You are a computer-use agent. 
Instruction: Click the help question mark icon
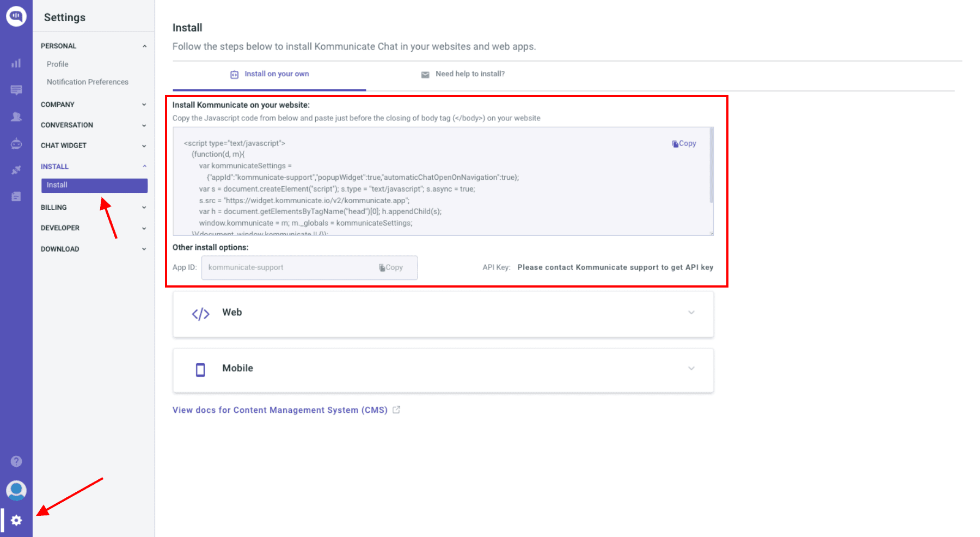16,461
